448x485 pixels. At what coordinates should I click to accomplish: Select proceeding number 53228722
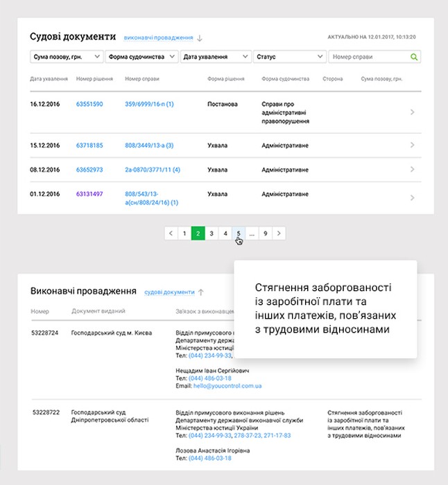[x=46, y=412]
